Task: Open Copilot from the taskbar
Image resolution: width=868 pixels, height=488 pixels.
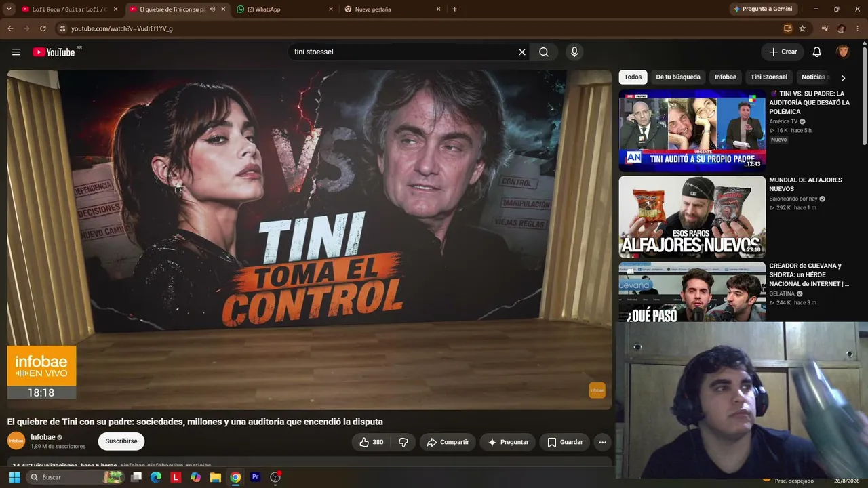Action: (196, 477)
